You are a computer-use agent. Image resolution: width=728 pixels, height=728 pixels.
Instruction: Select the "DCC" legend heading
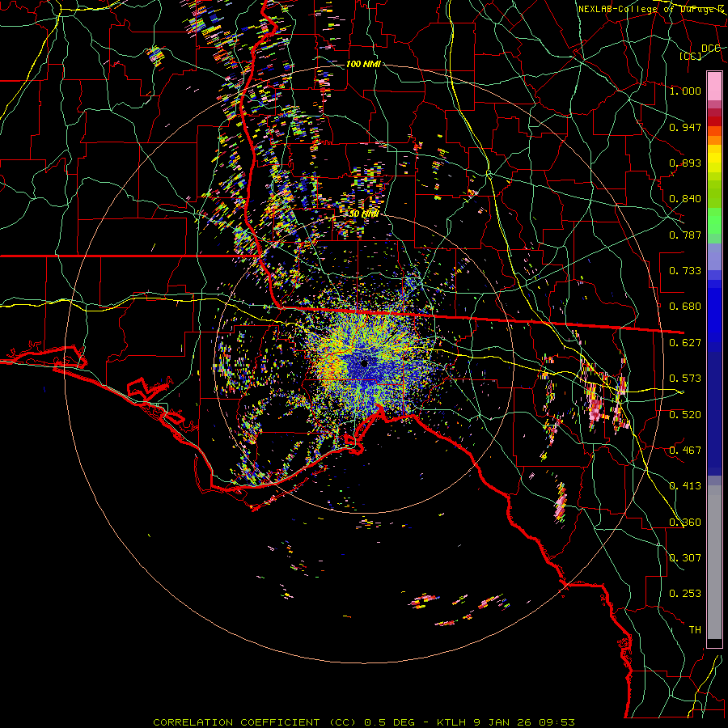tap(711, 49)
